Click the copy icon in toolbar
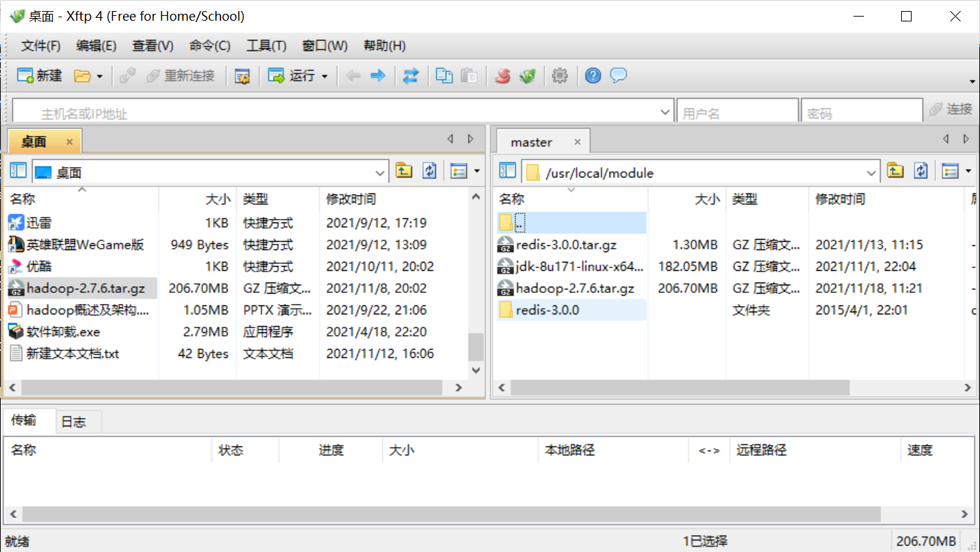Viewport: 980px width, 552px height. (444, 76)
